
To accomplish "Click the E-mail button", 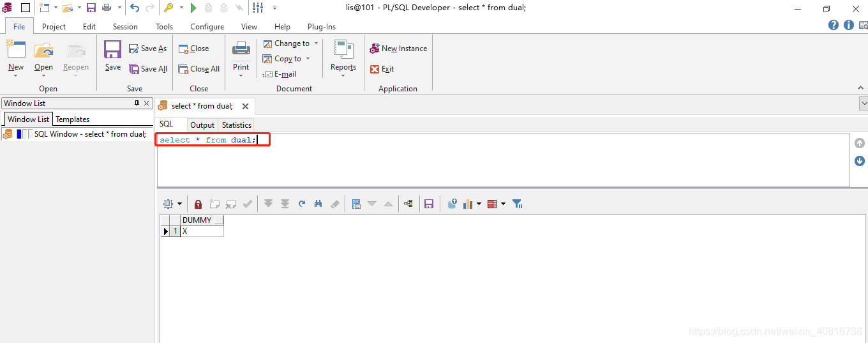I will tap(280, 74).
